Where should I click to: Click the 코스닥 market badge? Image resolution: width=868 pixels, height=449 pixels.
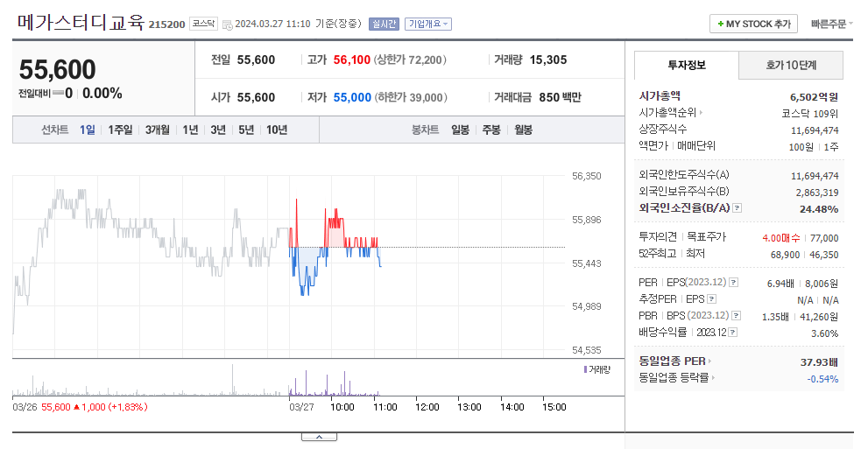pos(203,24)
